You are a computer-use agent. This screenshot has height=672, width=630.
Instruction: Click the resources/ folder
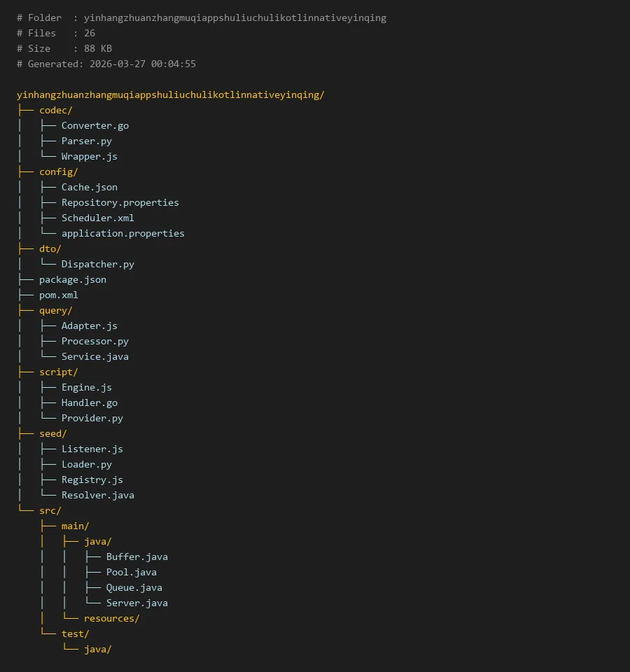(x=111, y=618)
